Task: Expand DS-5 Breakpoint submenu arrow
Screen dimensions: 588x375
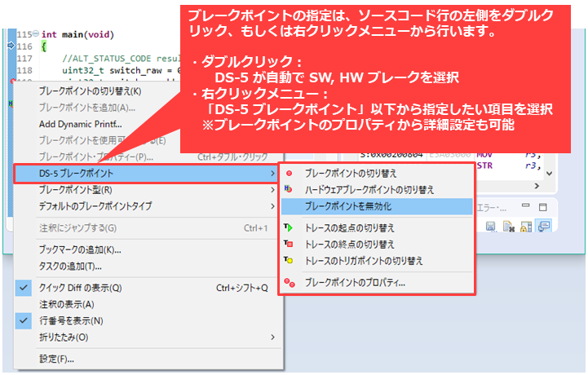Action: (x=272, y=174)
